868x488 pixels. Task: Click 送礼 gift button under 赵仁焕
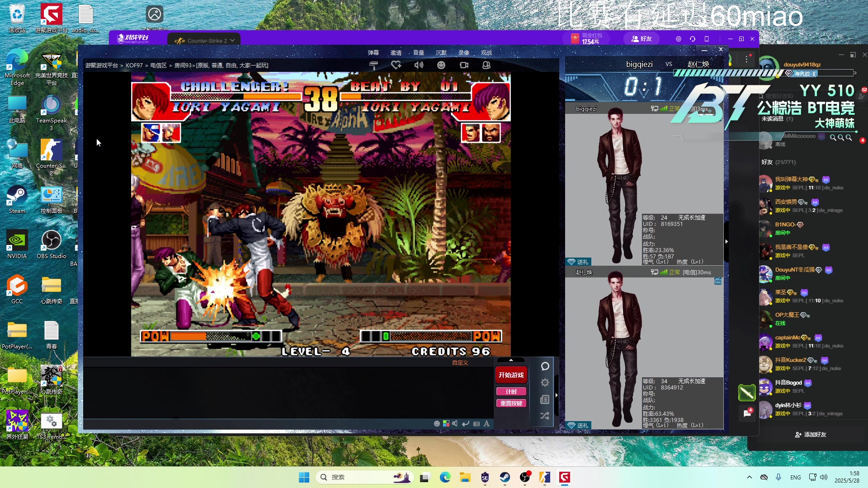pyautogui.click(x=578, y=425)
